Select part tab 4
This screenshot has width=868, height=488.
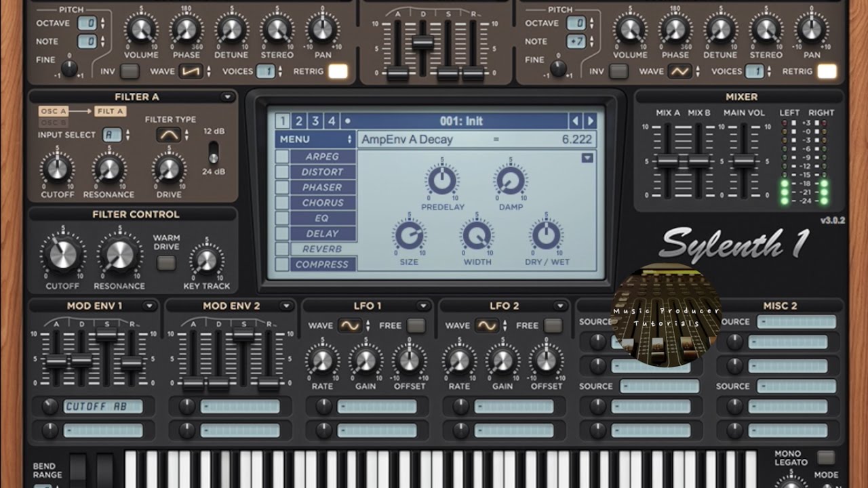click(x=332, y=121)
